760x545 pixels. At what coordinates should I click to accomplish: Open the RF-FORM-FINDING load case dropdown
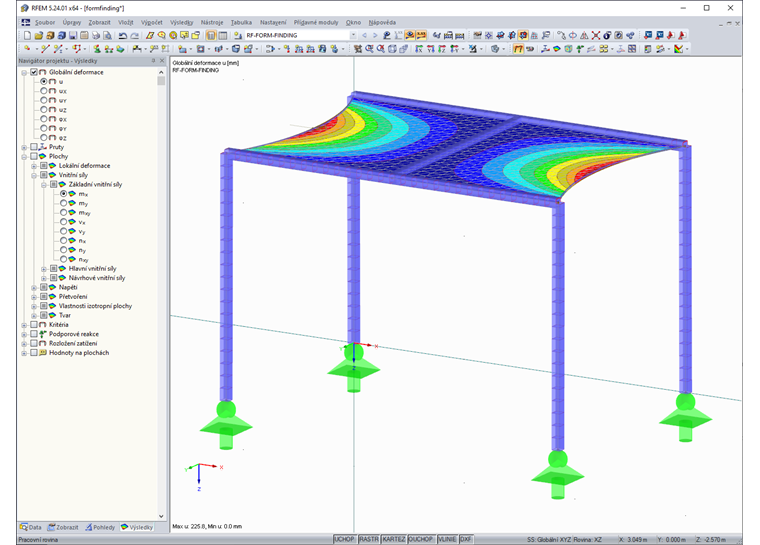(x=353, y=35)
